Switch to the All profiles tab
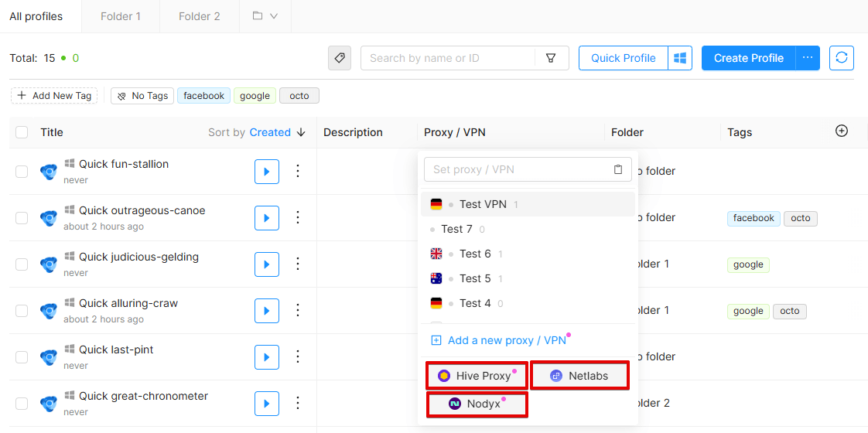The height and width of the screenshot is (433, 868). pyautogui.click(x=36, y=16)
